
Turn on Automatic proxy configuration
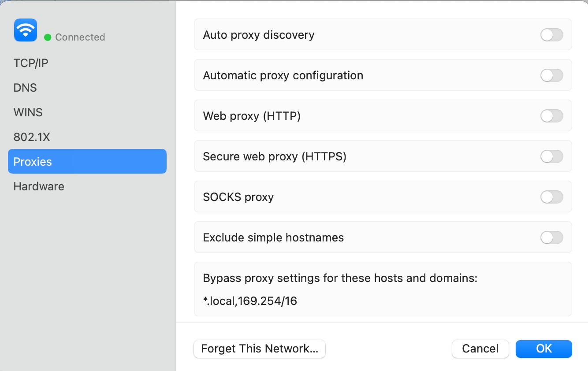[551, 75]
